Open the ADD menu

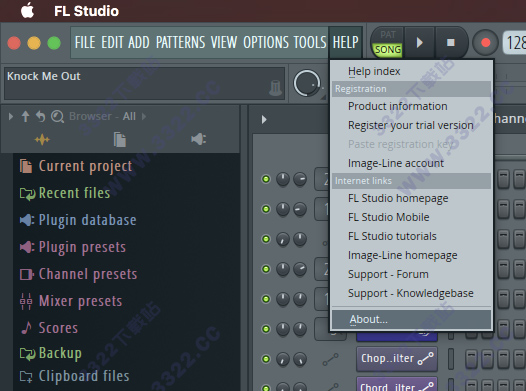[x=139, y=43]
